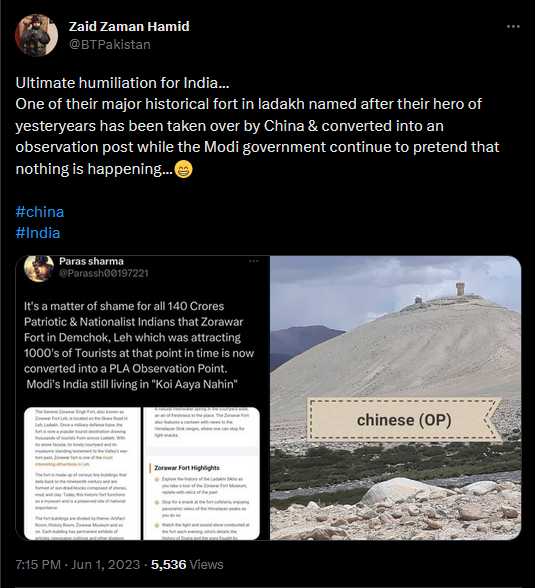
Task: Click Zaid Zaman Hamid's profile avatar
Action: (36, 35)
